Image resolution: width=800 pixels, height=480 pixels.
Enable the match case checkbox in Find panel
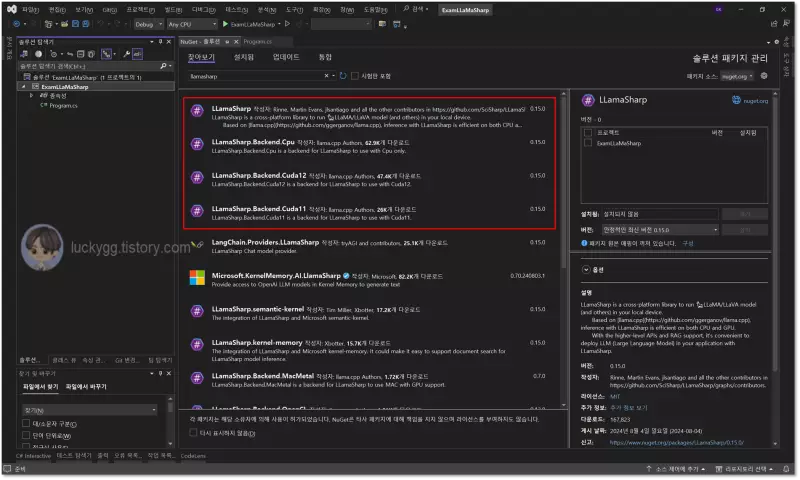[26, 424]
